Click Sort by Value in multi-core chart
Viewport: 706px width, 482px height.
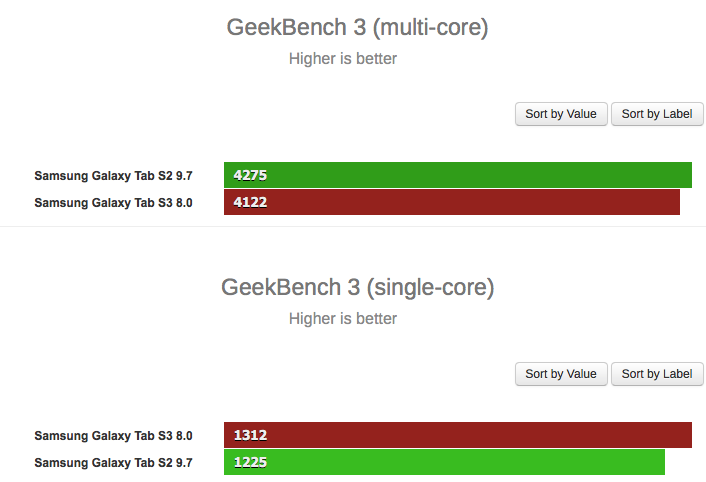click(x=561, y=114)
